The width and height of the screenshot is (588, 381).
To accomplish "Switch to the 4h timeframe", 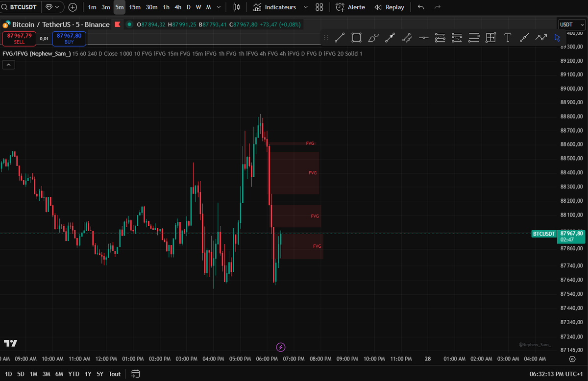I will [x=178, y=7].
